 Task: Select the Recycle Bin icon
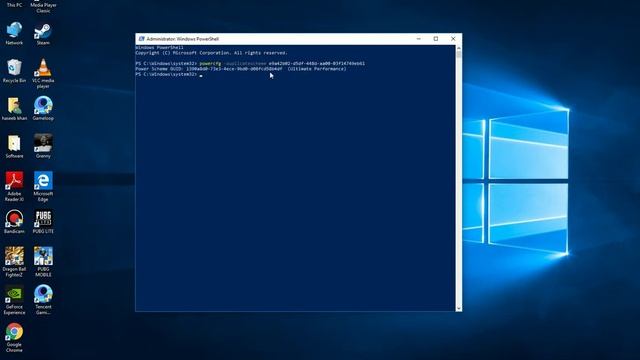[14, 71]
